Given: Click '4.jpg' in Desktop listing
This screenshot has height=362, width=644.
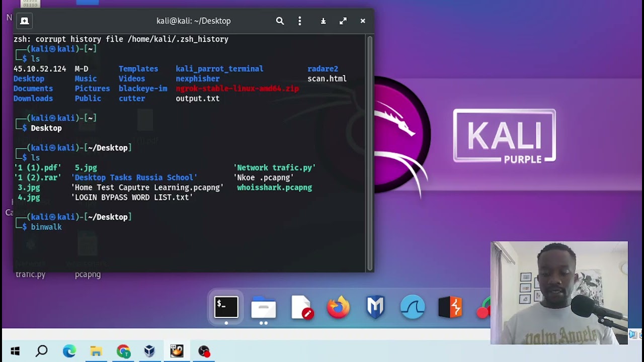Looking at the screenshot, I should point(29,198).
